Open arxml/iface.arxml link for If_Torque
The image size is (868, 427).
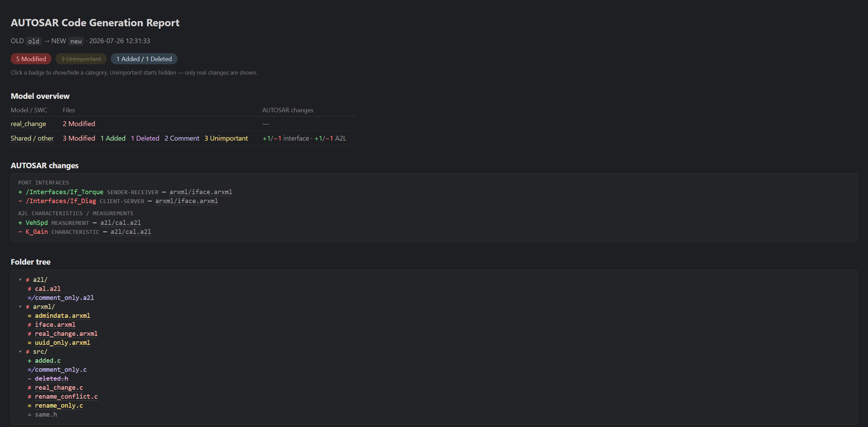tap(201, 192)
